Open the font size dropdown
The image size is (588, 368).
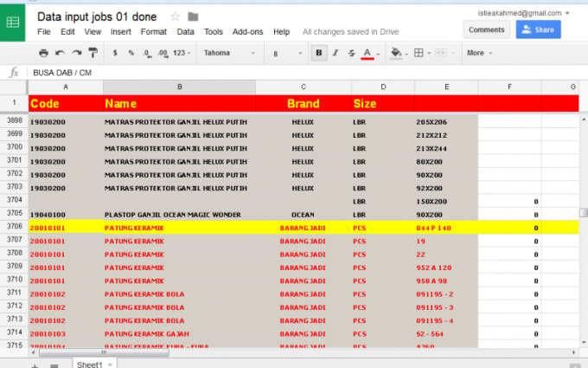click(x=284, y=53)
